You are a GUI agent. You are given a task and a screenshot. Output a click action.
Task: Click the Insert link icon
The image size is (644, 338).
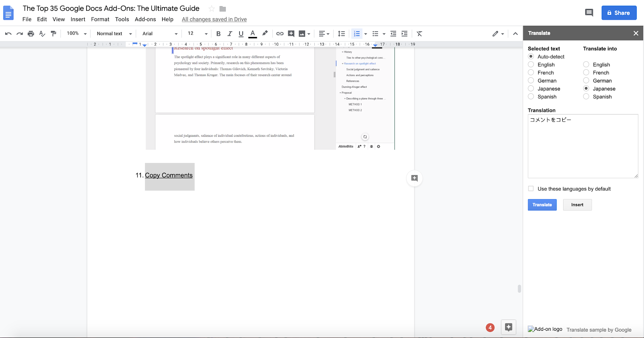[280, 34]
